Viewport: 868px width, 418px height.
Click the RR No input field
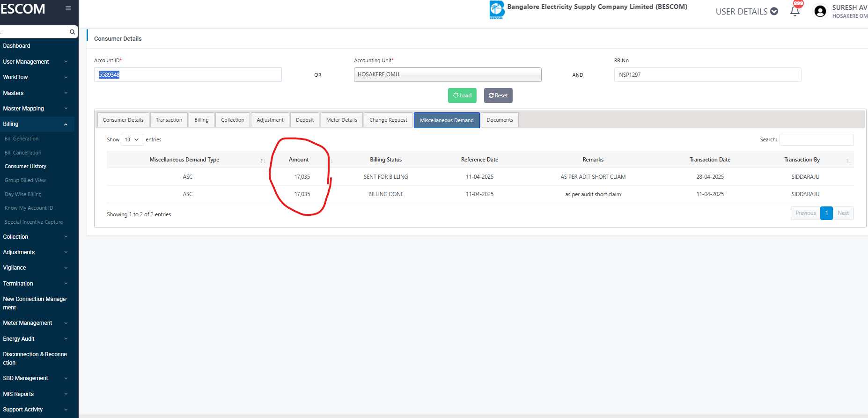707,74
